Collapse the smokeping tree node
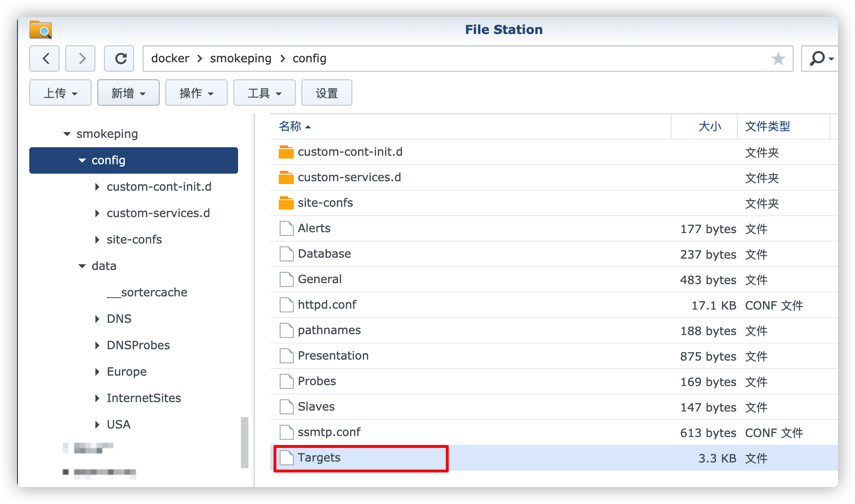Image resolution: width=855 pixels, height=504 pixels. point(67,134)
